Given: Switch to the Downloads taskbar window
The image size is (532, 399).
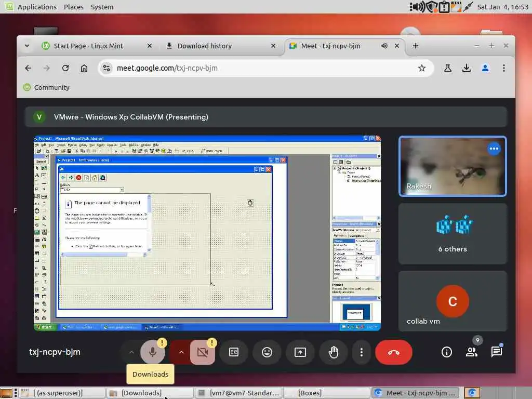Looking at the screenshot, I should point(150,393).
